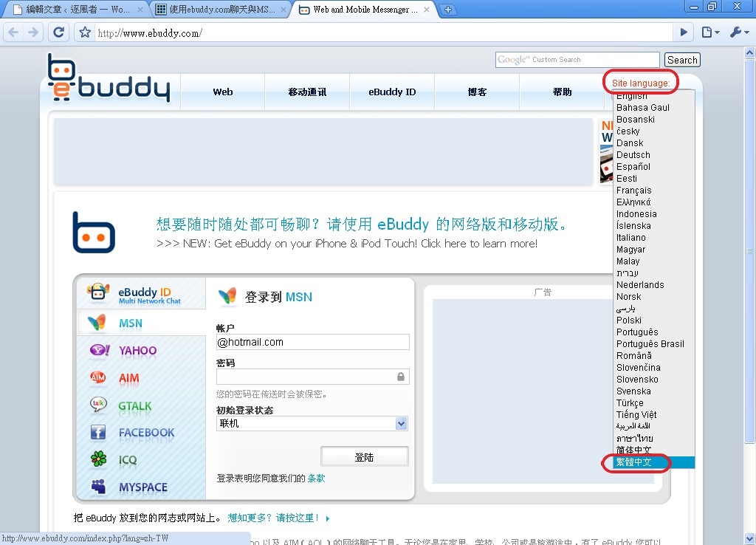This screenshot has height=545, width=756.
Task: Select YAHOO network text in sidebar
Action: point(138,350)
